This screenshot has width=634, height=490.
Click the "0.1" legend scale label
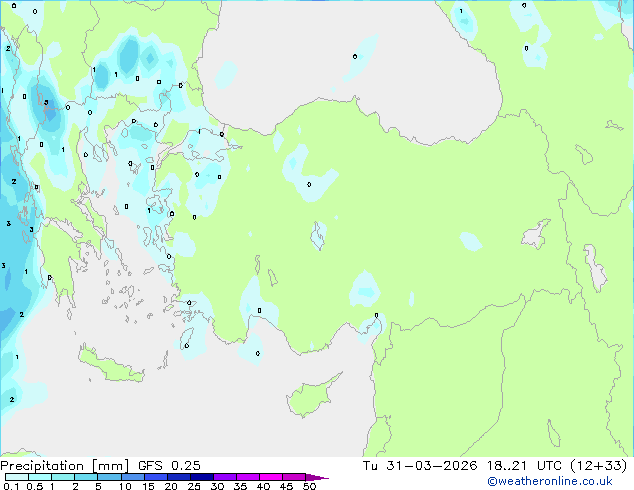coord(11,486)
